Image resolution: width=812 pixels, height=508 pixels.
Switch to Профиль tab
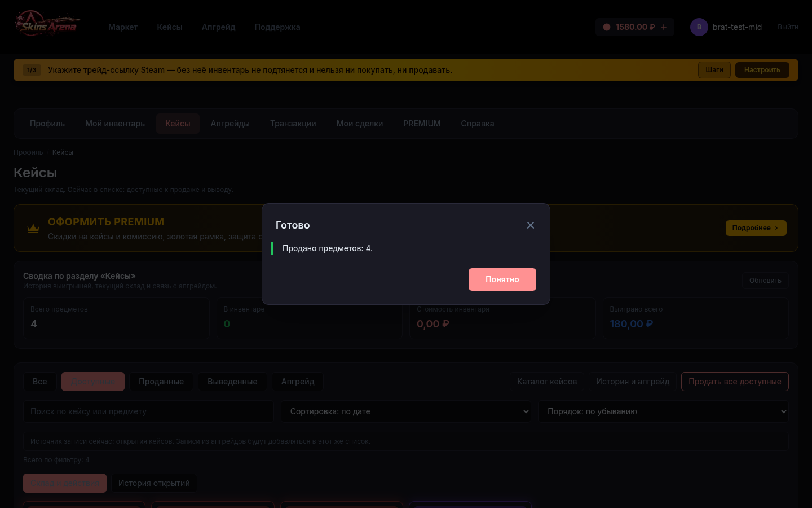(x=47, y=124)
